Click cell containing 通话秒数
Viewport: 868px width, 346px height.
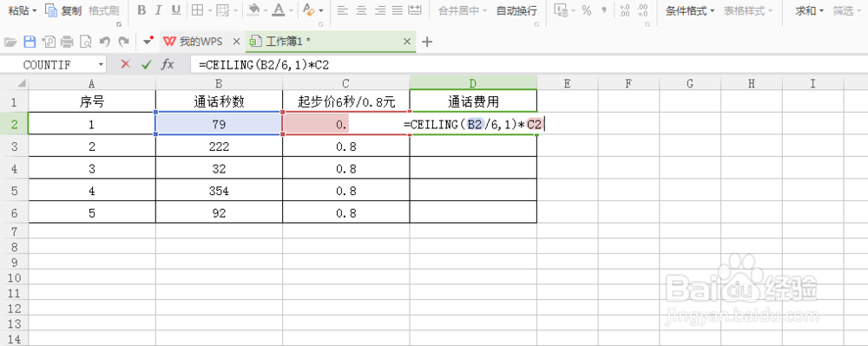[220, 101]
